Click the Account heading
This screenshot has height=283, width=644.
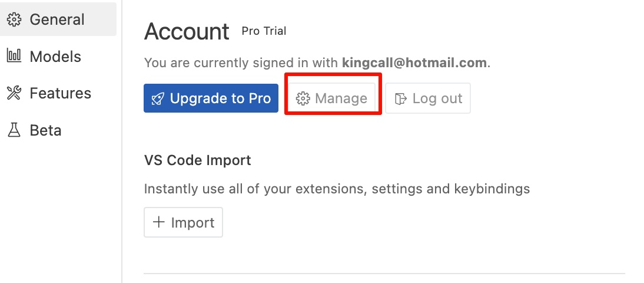(x=187, y=32)
